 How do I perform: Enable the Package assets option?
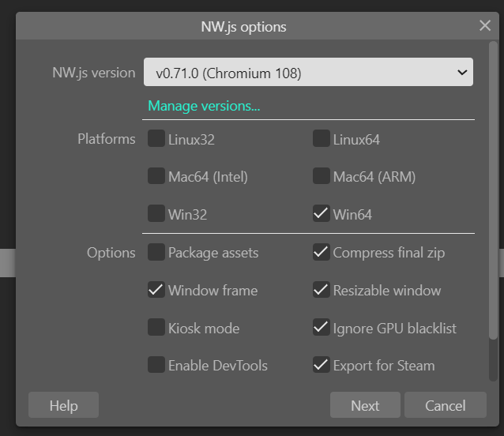(x=156, y=252)
